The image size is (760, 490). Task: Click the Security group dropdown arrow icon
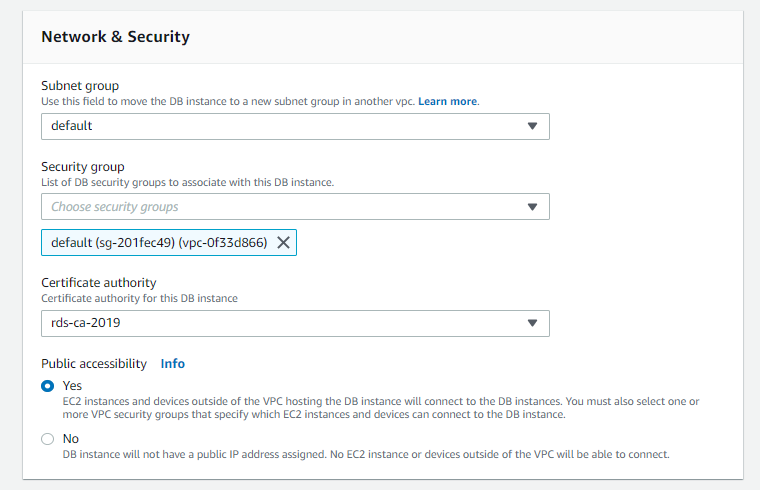[x=532, y=207]
